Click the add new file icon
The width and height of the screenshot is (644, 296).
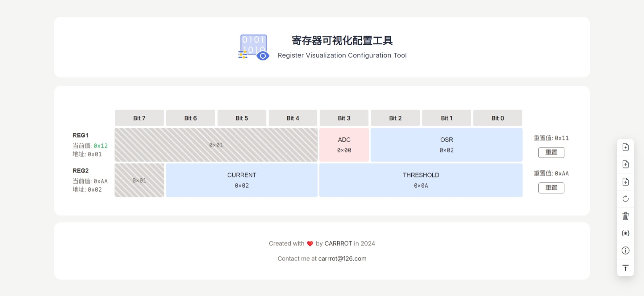click(x=626, y=147)
